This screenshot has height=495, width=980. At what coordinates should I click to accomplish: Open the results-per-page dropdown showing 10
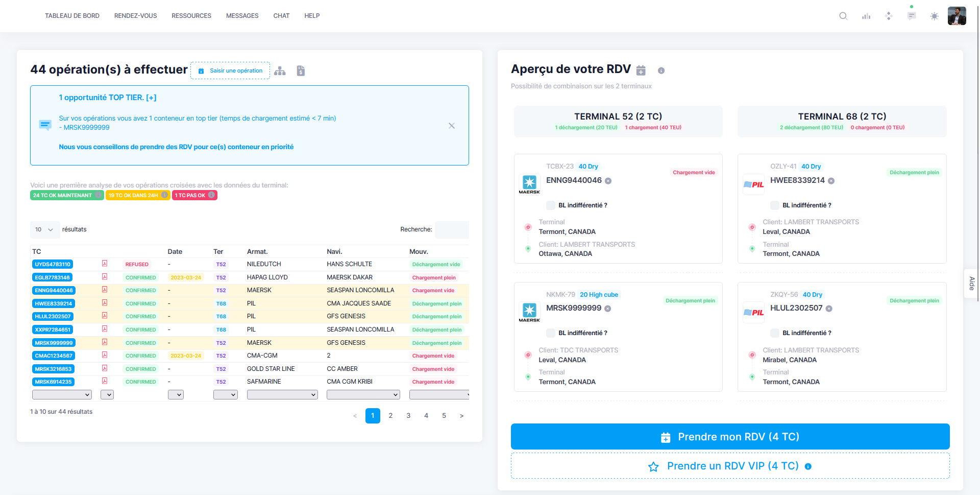(44, 230)
